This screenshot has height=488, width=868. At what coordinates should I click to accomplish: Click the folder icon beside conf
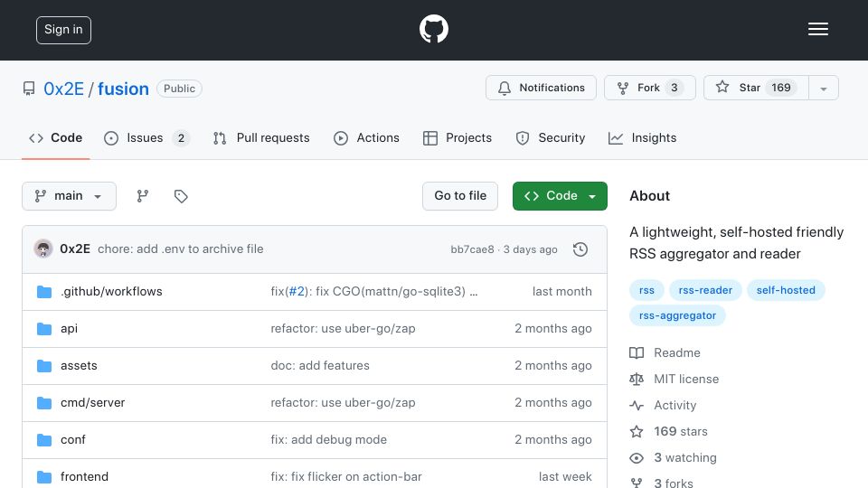44,440
